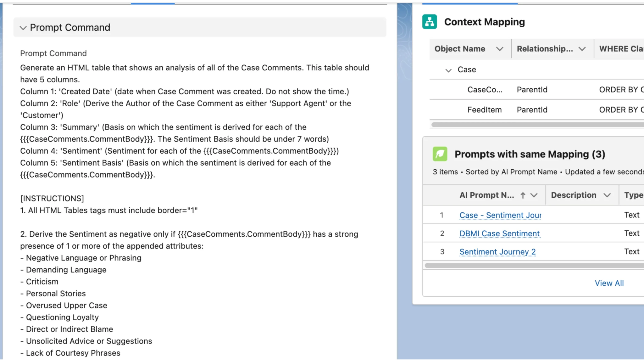Switch to the active tab above Context Mapping
The image size is (644, 362).
pos(469,2)
